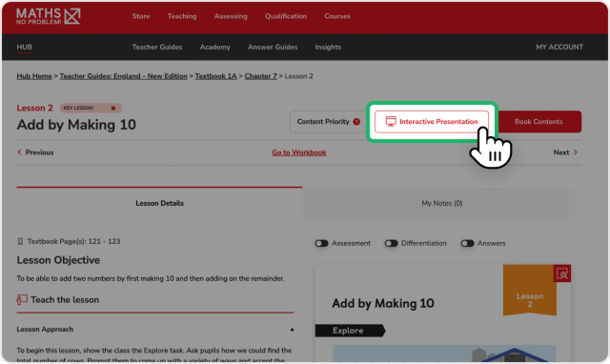Click the Interactive Presentation button
This screenshot has height=364, width=610.
pos(432,122)
